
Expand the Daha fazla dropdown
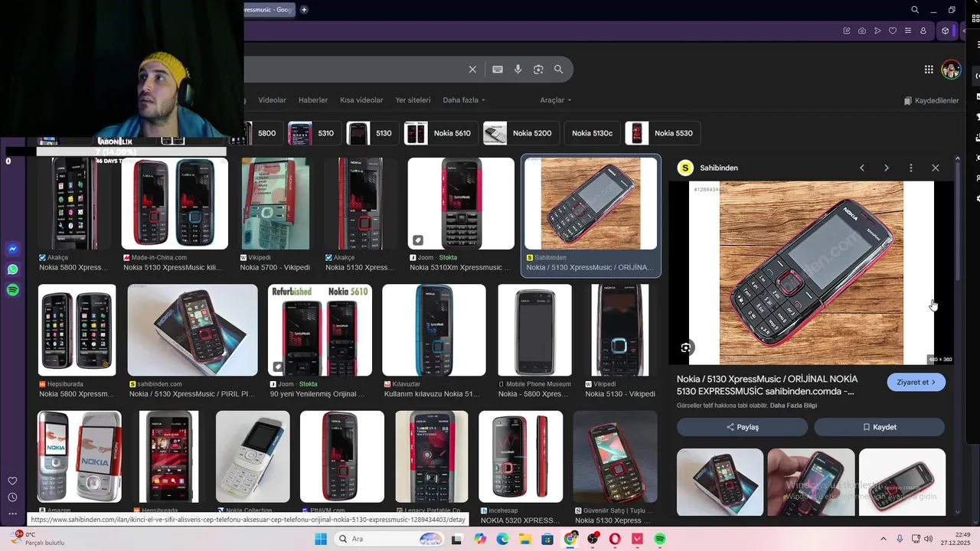point(464,100)
